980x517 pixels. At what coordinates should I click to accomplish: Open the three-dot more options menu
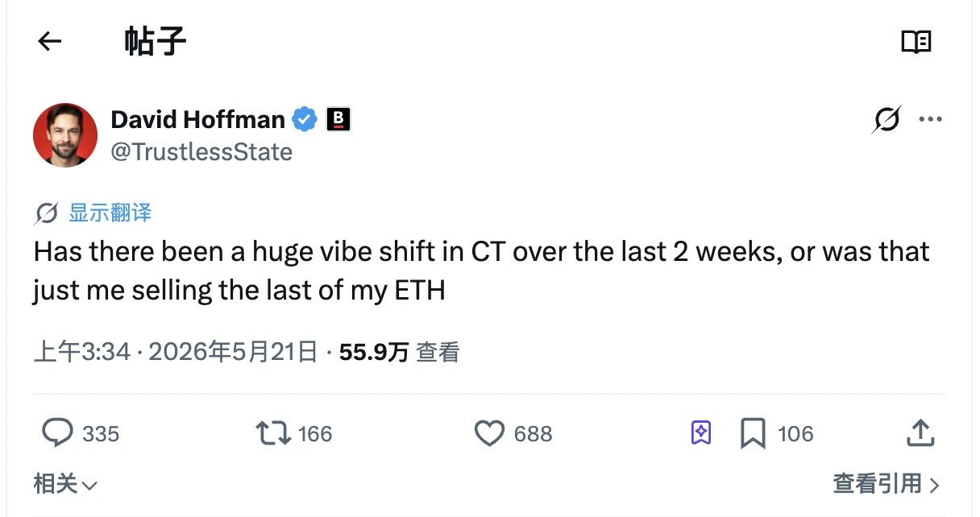point(931,120)
